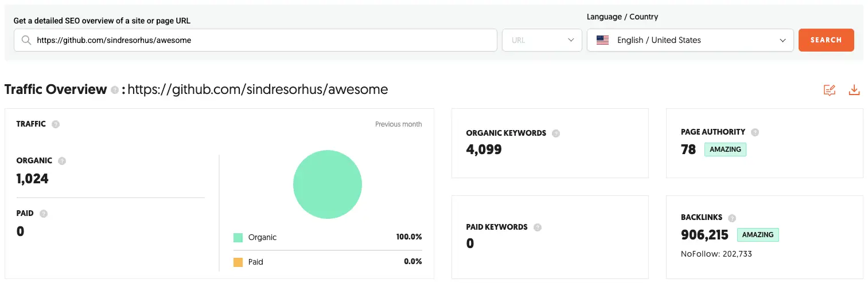This screenshot has width=868, height=283.
Task: Click the help icon next to Traffic Overview
Action: pyautogui.click(x=115, y=90)
